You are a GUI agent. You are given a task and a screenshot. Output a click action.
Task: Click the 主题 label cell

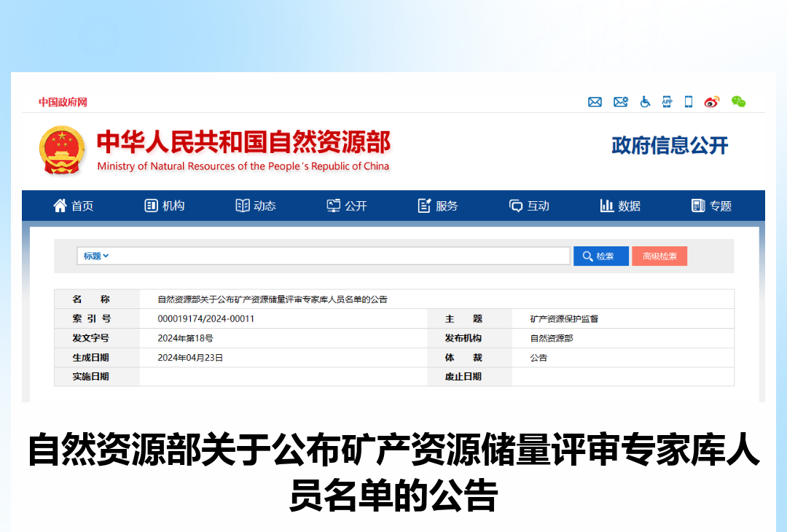coord(469,318)
